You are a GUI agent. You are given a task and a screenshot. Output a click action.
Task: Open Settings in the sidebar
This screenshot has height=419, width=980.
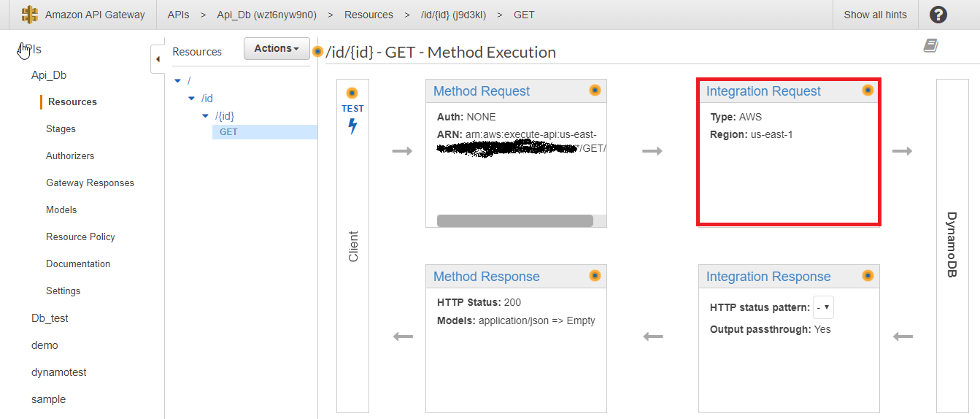click(63, 291)
